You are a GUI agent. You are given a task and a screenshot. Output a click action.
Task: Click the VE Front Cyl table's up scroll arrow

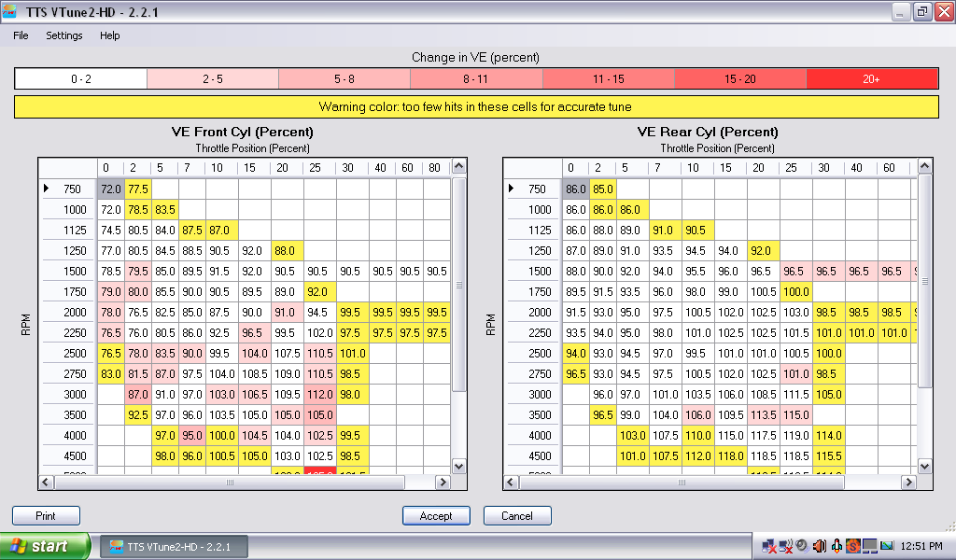(x=459, y=166)
